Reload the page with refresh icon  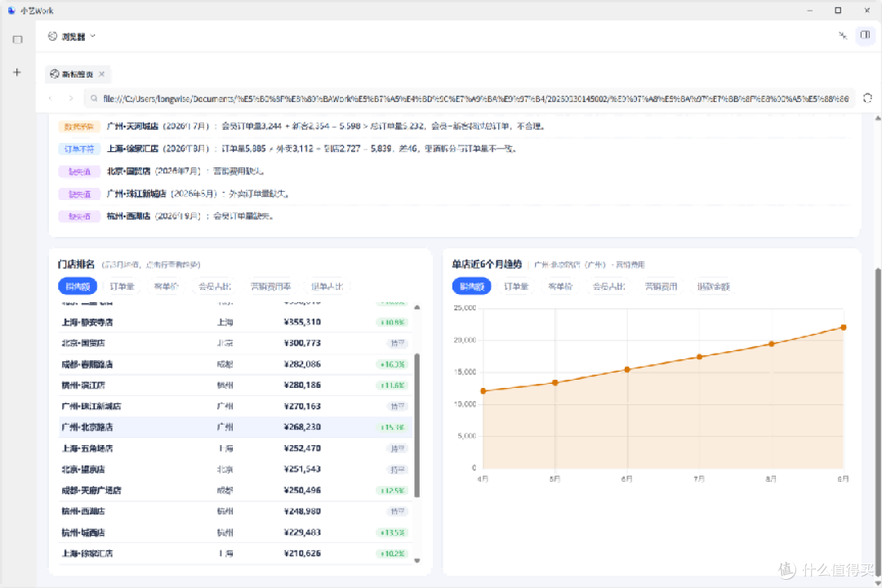pyautogui.click(x=867, y=99)
